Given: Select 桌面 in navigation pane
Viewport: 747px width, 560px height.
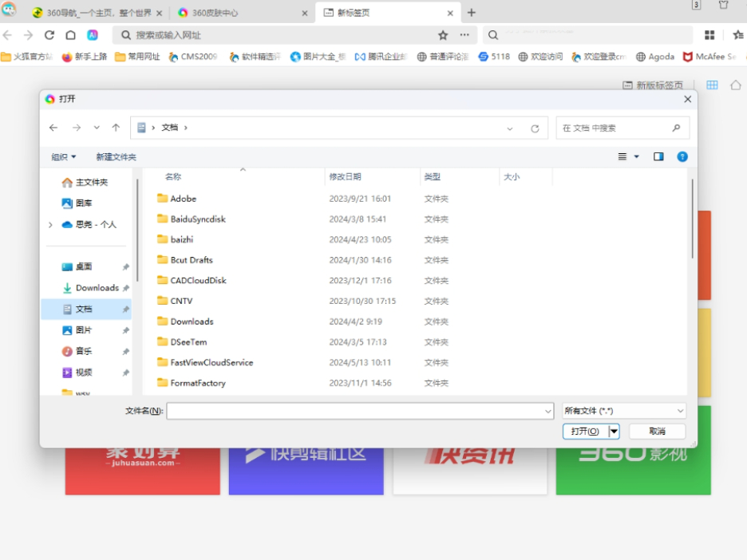Looking at the screenshot, I should [77, 266].
